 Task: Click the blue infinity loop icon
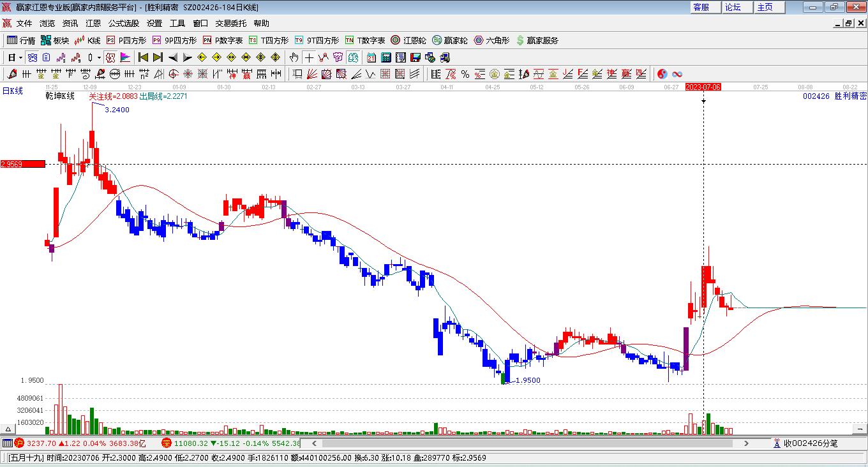point(677,74)
